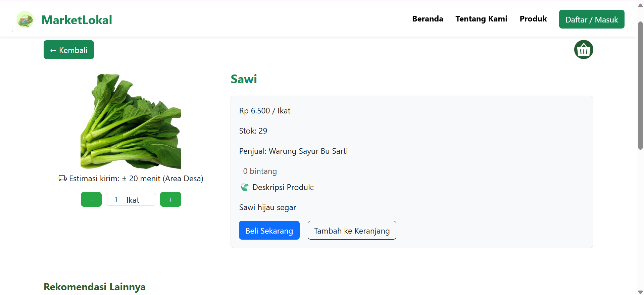Click the Sawi product title
Viewport: 644px width, 295px height.
click(244, 79)
